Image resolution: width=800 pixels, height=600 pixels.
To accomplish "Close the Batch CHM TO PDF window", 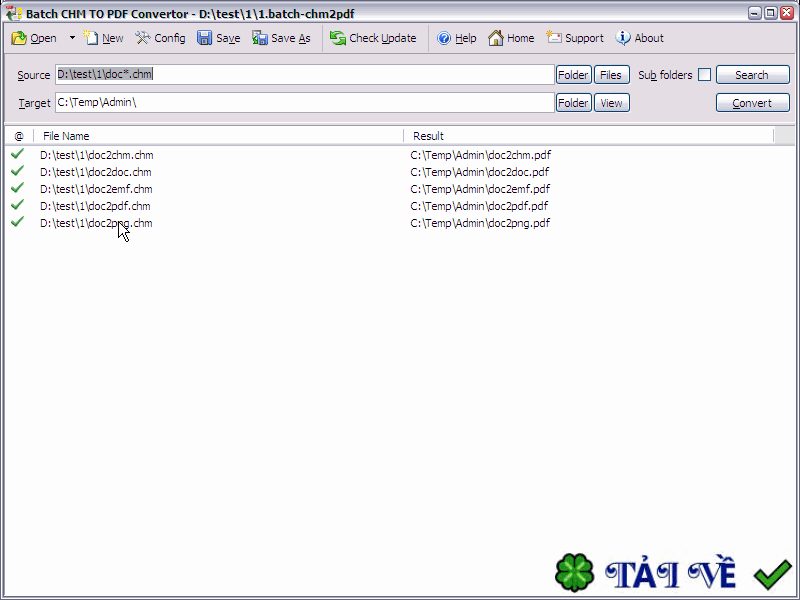I will (x=787, y=13).
